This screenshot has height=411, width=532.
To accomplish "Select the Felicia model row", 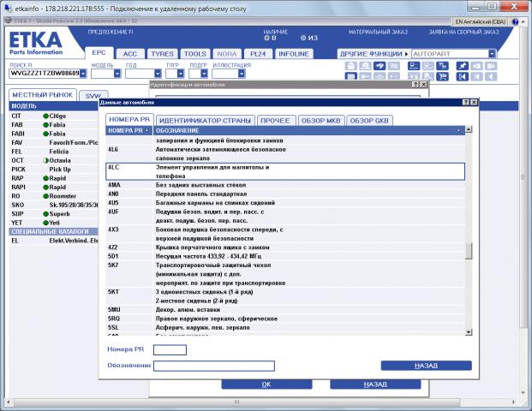I will pos(54,152).
